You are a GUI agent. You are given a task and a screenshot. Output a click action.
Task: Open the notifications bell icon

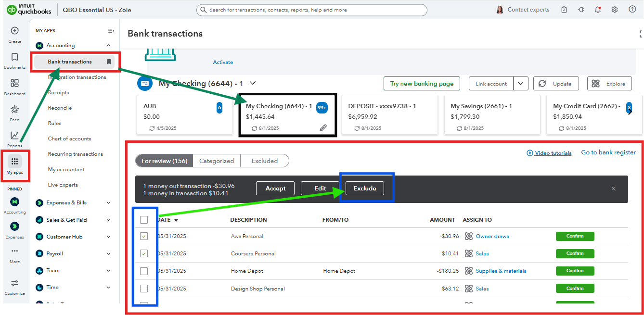pyautogui.click(x=598, y=10)
